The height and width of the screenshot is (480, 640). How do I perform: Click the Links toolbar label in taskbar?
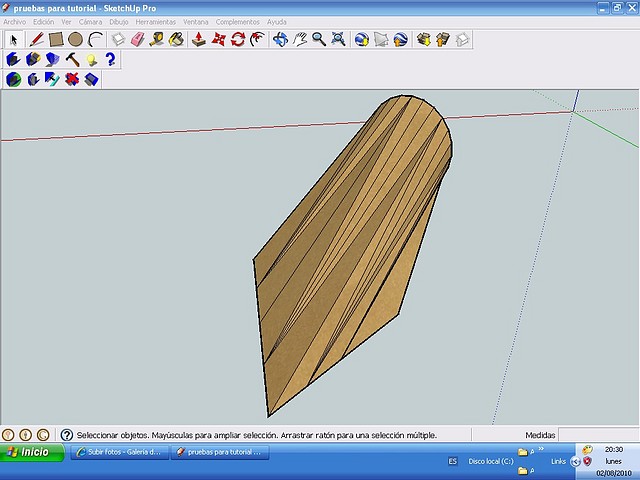[558, 461]
